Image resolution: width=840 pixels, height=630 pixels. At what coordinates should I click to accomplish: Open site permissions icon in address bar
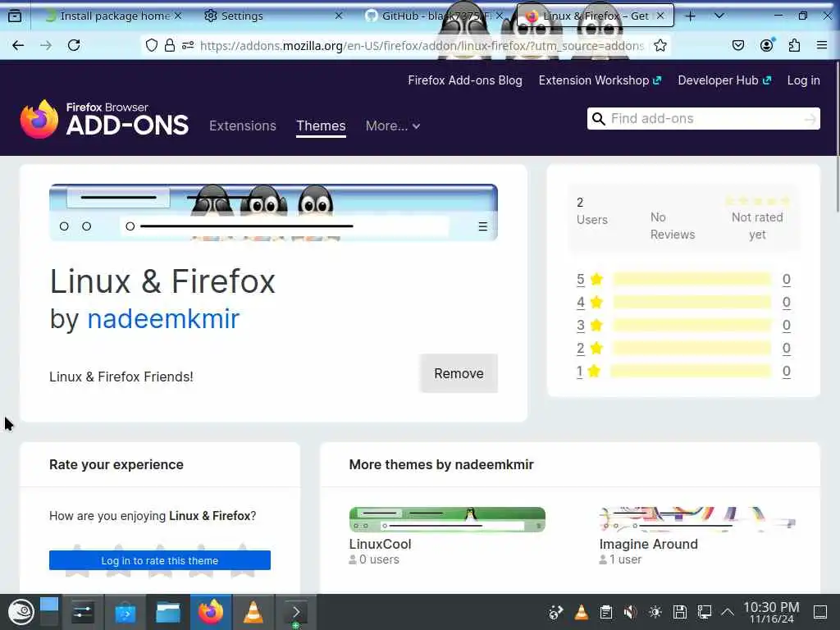(x=188, y=46)
